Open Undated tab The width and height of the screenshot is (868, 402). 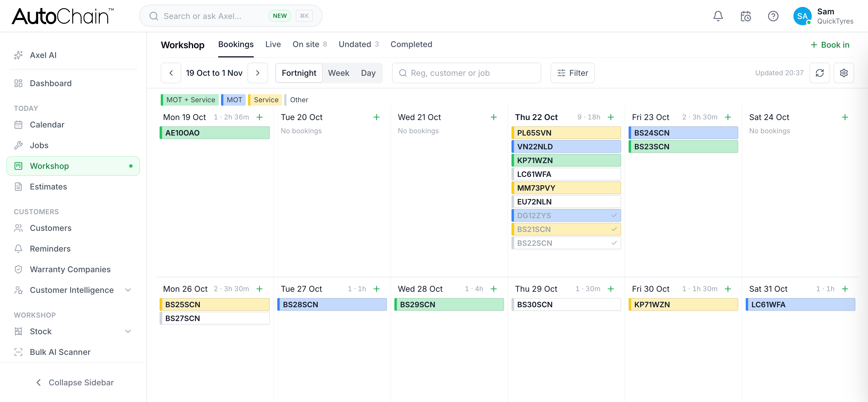tap(359, 45)
